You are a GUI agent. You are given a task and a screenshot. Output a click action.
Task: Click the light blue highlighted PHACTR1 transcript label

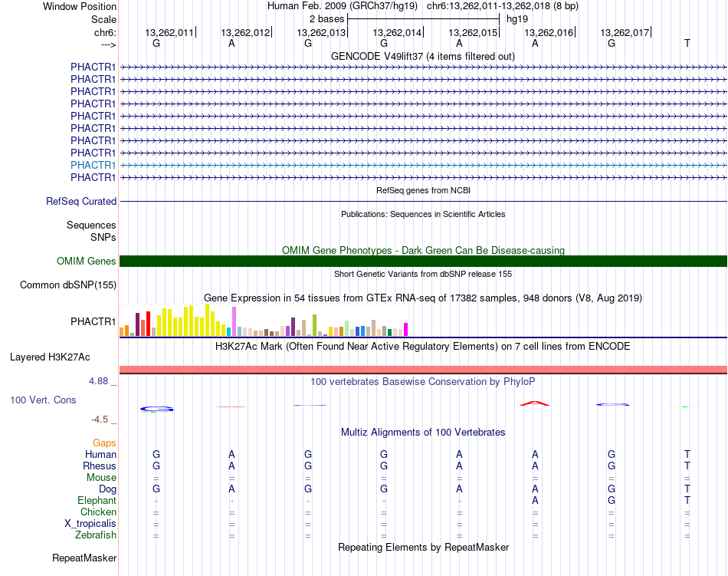click(x=93, y=165)
